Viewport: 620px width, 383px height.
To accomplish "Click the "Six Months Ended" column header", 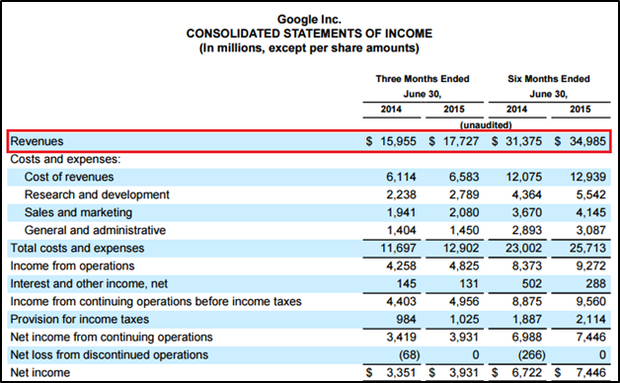I will coord(548,79).
